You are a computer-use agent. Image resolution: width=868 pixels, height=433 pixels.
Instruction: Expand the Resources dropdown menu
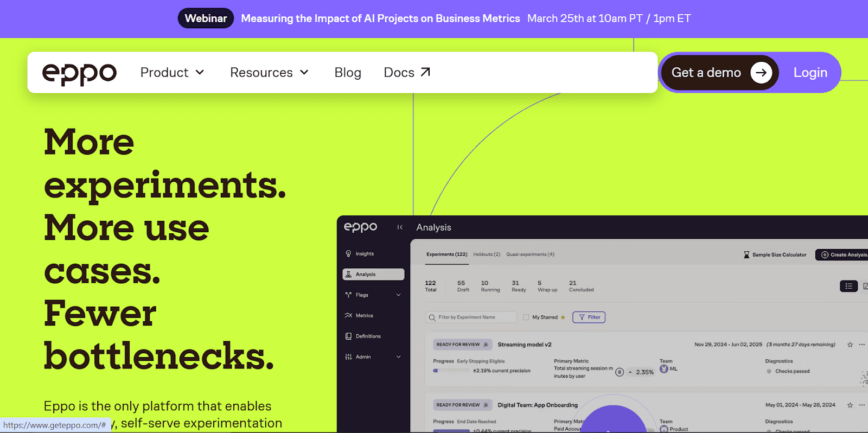coord(269,72)
